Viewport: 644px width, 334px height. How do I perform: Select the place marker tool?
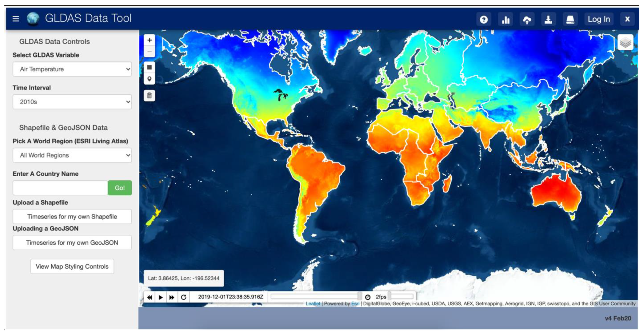pos(150,79)
